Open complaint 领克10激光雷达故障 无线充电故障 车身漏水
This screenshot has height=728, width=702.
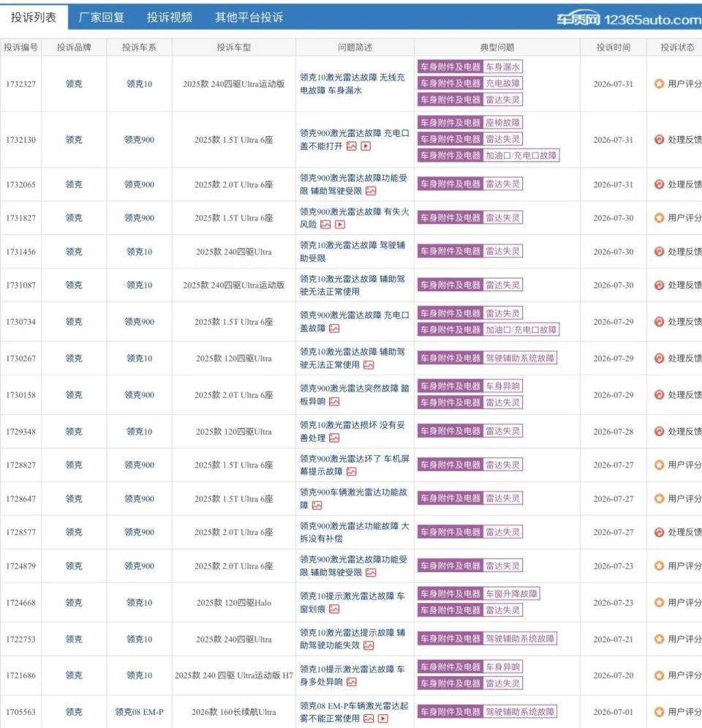tap(352, 84)
